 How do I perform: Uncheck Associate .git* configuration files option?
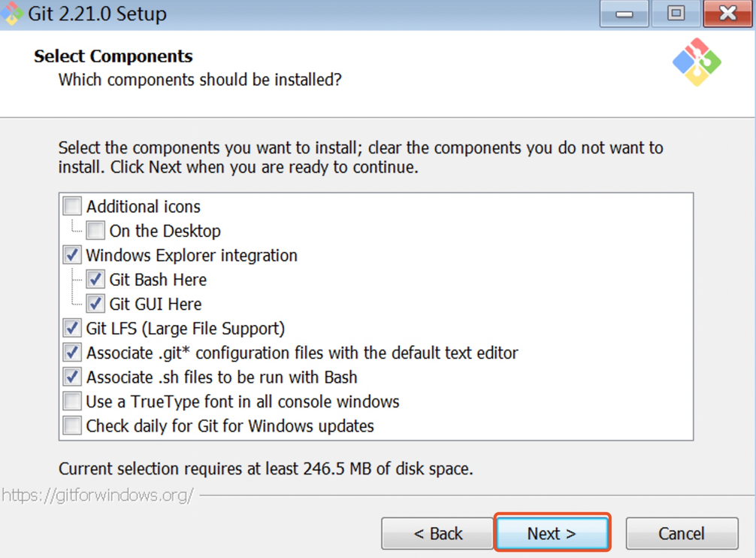pos(72,353)
